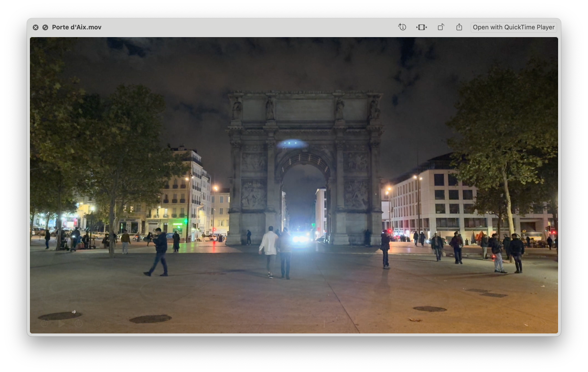
Task: Click the Porte d'Aix.mov title
Action: (x=77, y=27)
